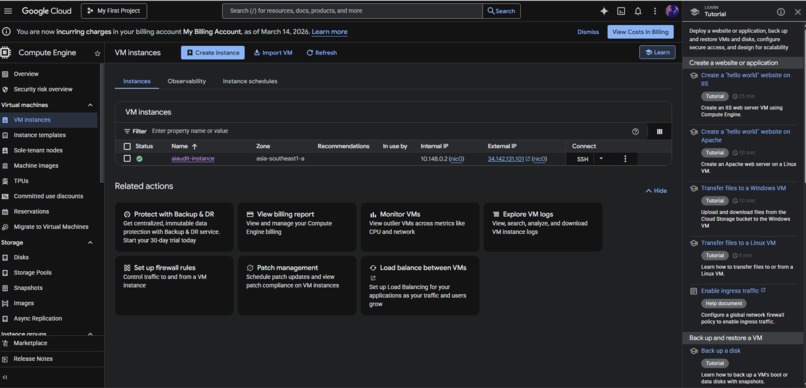Collapse the left sidebar arrow icon

click(x=5, y=377)
